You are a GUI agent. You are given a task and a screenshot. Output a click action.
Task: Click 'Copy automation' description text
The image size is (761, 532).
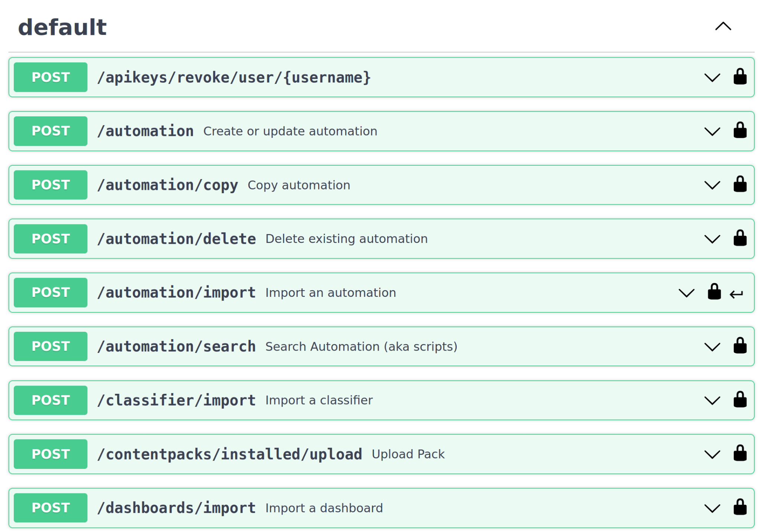299,185
